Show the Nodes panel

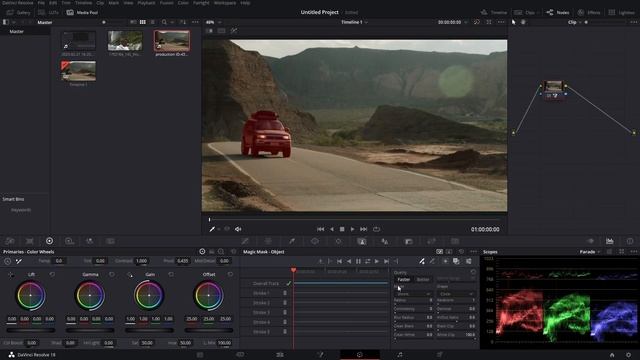(x=558, y=13)
